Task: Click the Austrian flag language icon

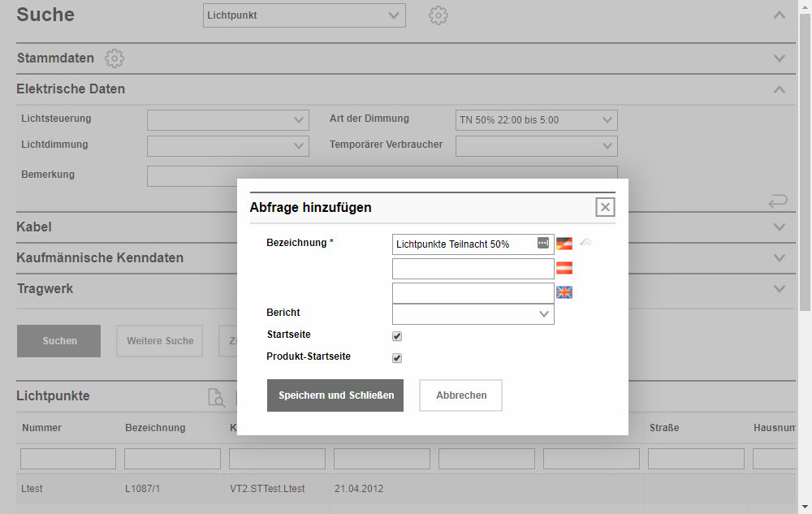Action: click(564, 268)
